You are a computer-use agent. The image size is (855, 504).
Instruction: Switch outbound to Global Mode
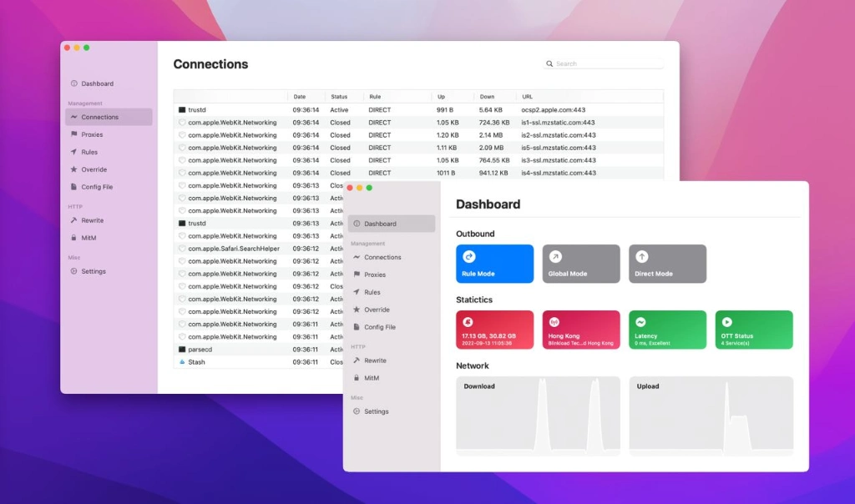(580, 264)
